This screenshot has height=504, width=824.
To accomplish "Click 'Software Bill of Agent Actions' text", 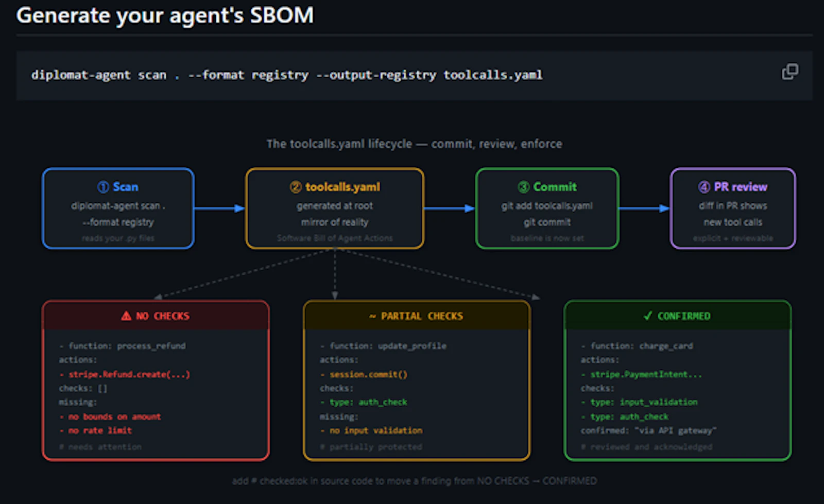I will pos(335,238).
